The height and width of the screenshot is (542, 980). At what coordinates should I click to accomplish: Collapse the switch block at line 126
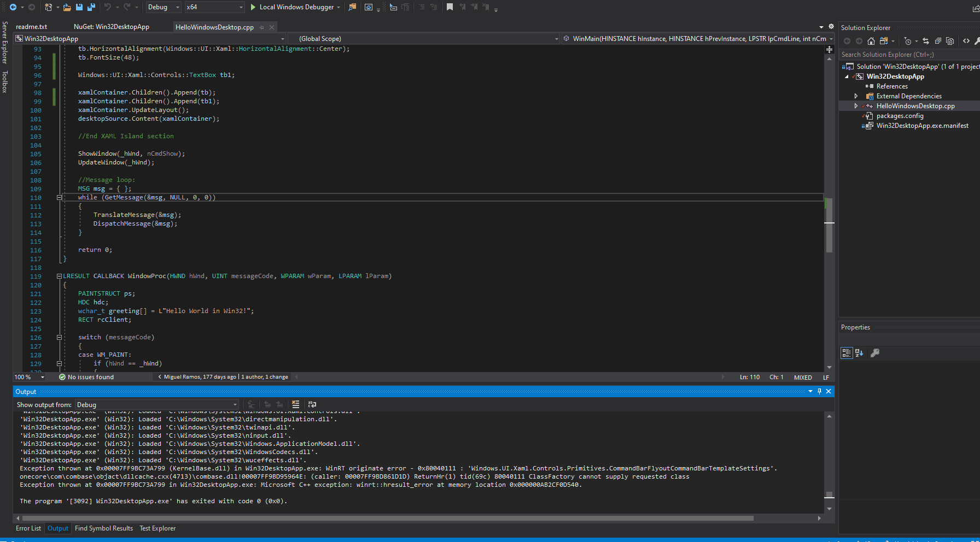tap(59, 338)
